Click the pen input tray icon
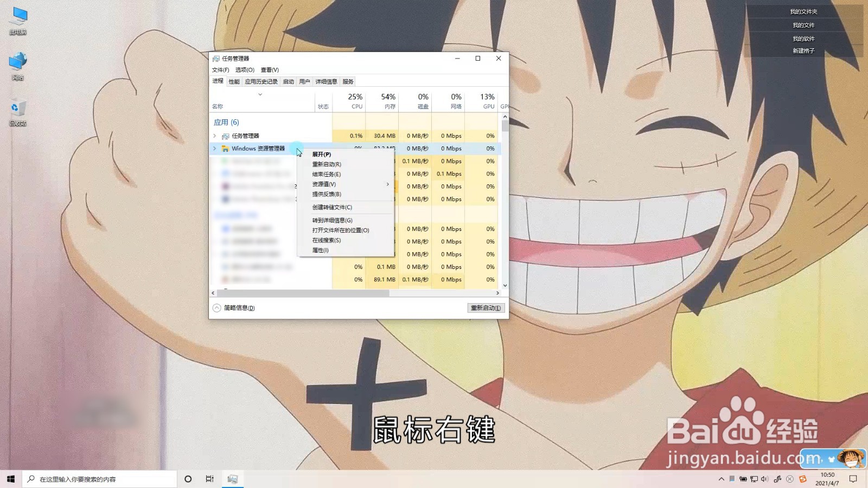The height and width of the screenshot is (488, 868). click(777, 479)
